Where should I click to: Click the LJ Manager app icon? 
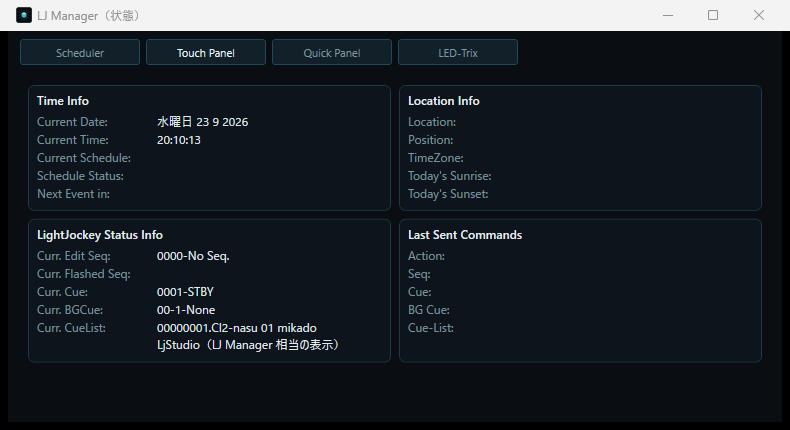click(x=24, y=15)
